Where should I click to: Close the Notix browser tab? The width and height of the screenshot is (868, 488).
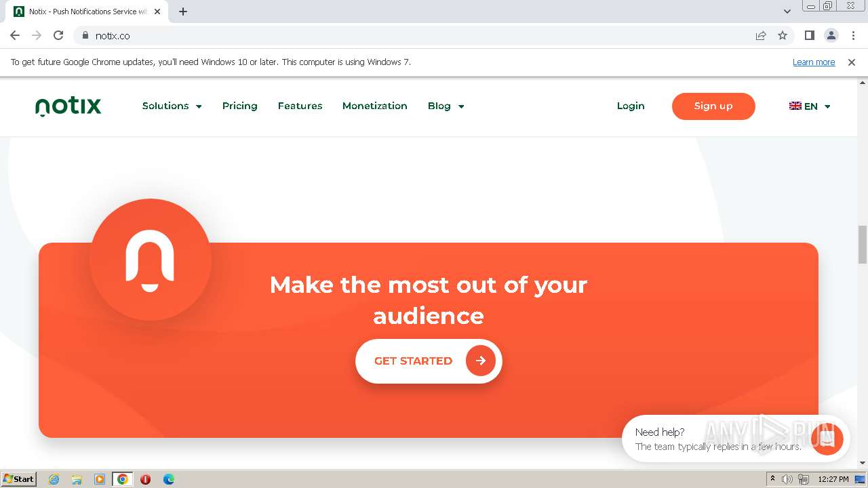point(158,12)
